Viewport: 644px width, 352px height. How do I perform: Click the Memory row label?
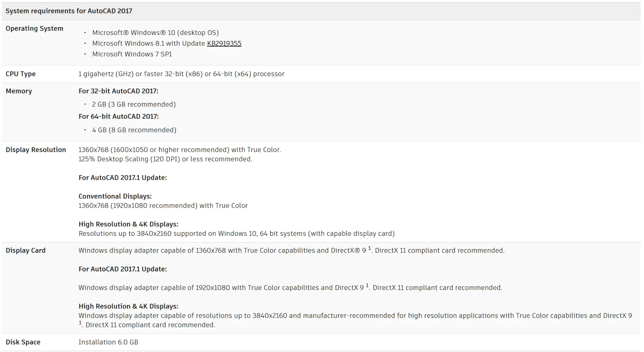pyautogui.click(x=19, y=91)
